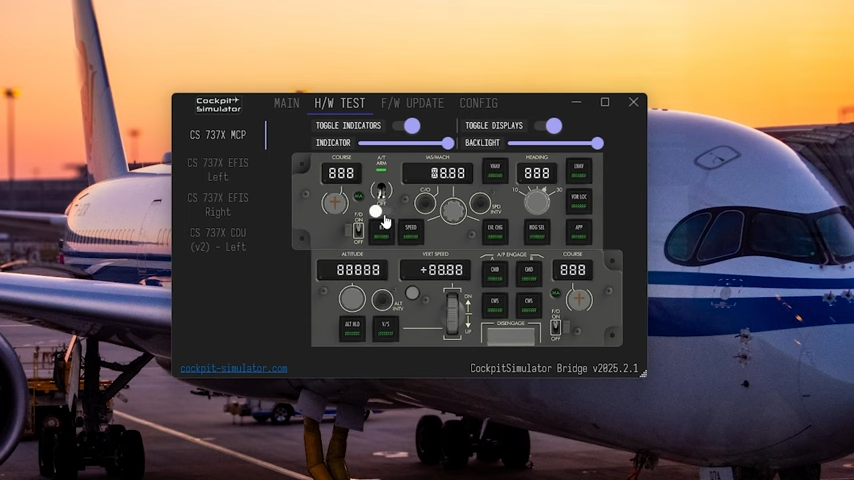Click the A/P DISENGAGE bar
The image size is (854, 480).
[x=511, y=336]
